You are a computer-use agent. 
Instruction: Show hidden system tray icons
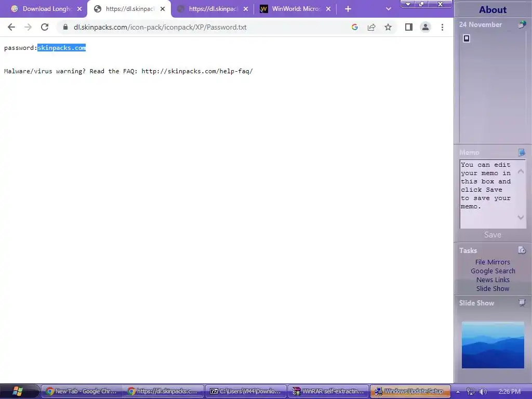[458, 392]
